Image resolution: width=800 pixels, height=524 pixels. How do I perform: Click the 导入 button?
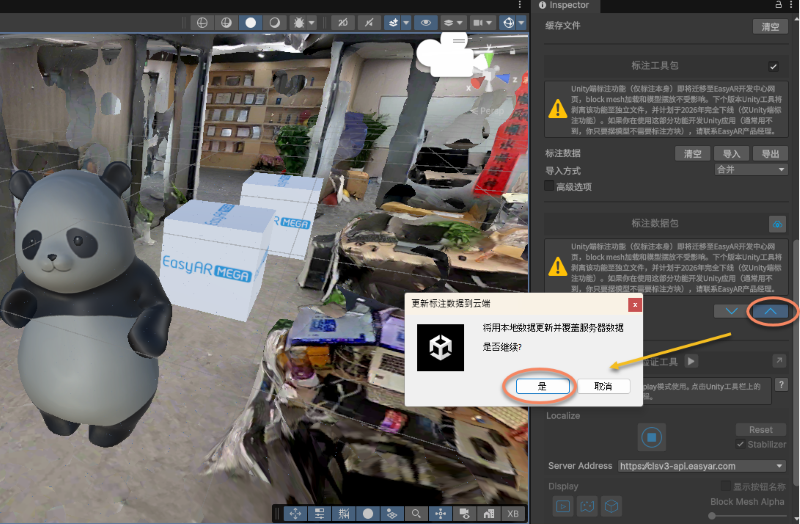[731, 154]
